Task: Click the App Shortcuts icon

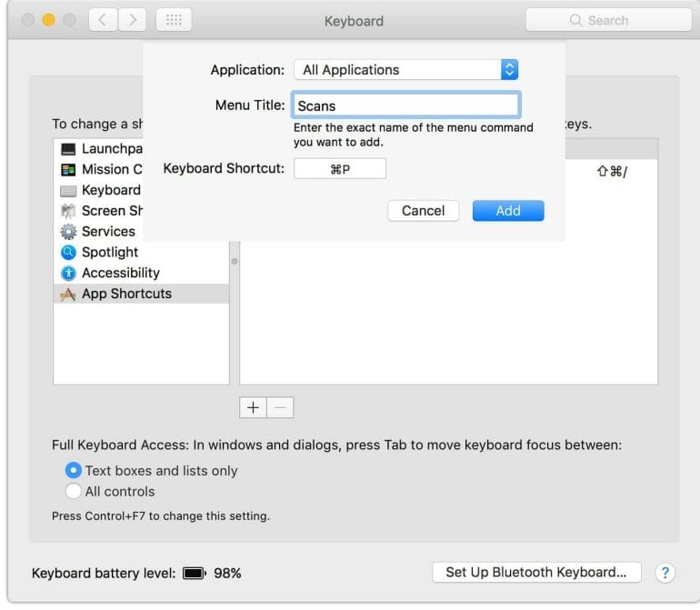Action: click(68, 294)
